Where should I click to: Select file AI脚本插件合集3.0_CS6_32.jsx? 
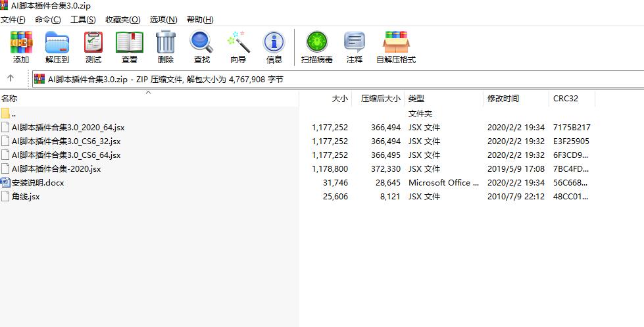pyautogui.click(x=66, y=141)
